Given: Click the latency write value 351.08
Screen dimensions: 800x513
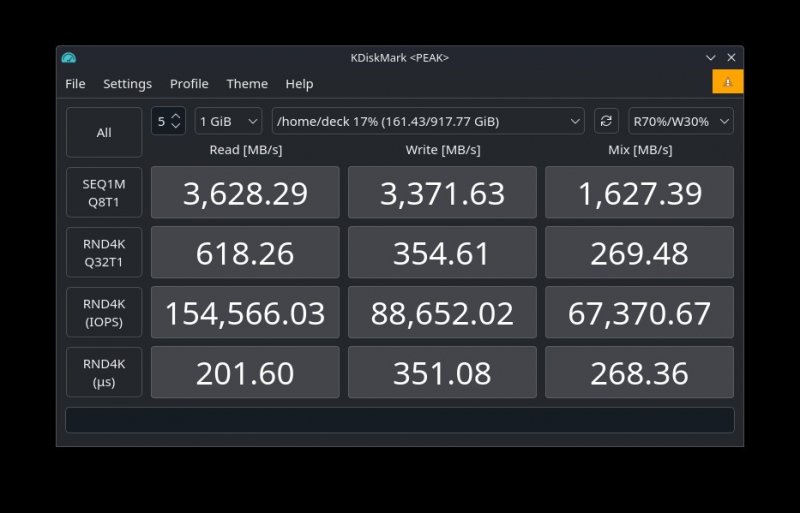Looking at the screenshot, I should [442, 373].
